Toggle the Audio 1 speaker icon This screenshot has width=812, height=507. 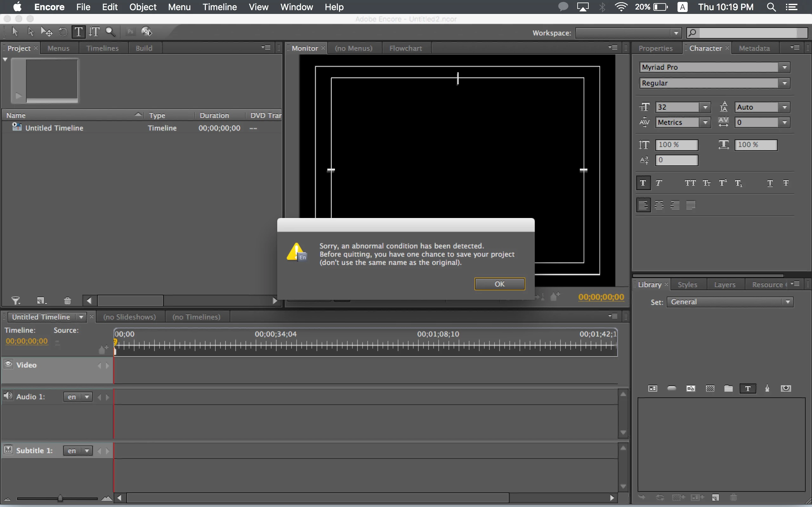[8, 396]
